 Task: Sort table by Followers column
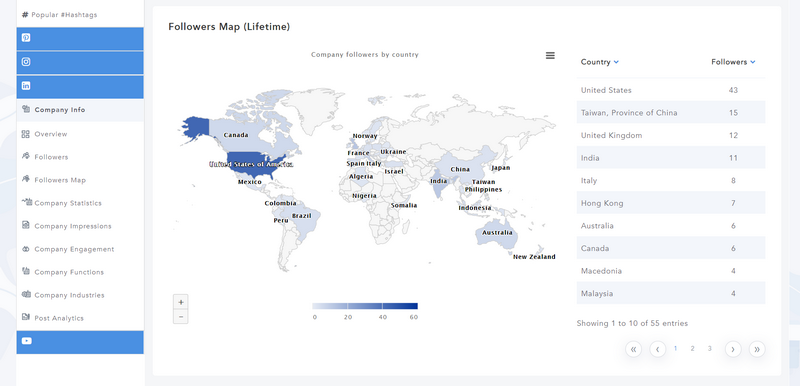pos(733,62)
